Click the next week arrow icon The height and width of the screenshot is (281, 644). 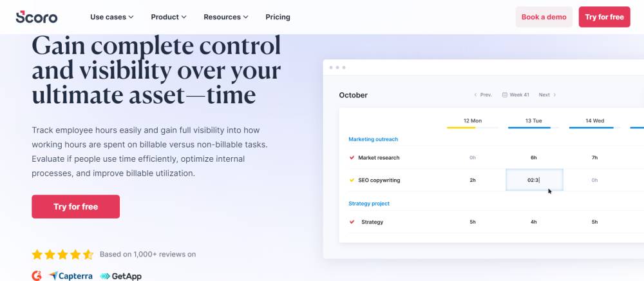tap(554, 95)
